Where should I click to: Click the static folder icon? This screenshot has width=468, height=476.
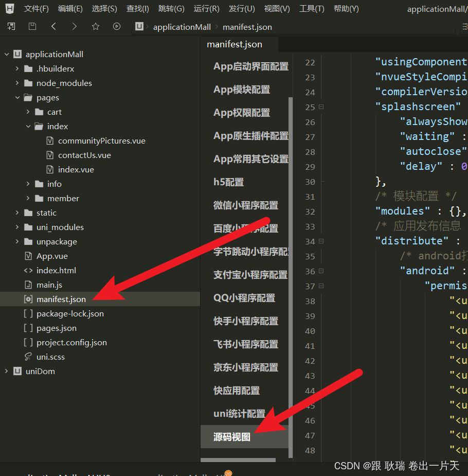pos(28,213)
